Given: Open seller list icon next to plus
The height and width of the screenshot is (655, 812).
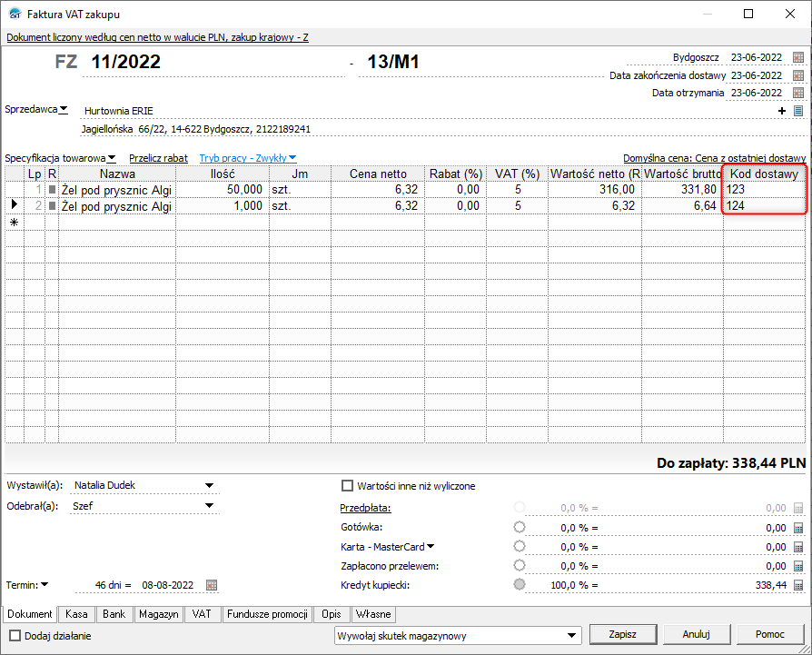Looking at the screenshot, I should pyautogui.click(x=798, y=111).
